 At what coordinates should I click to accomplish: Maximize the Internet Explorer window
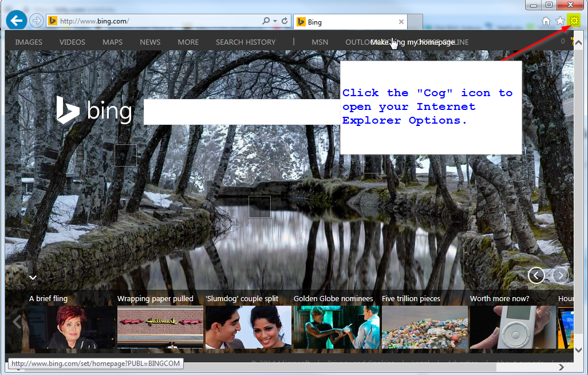(549, 5)
